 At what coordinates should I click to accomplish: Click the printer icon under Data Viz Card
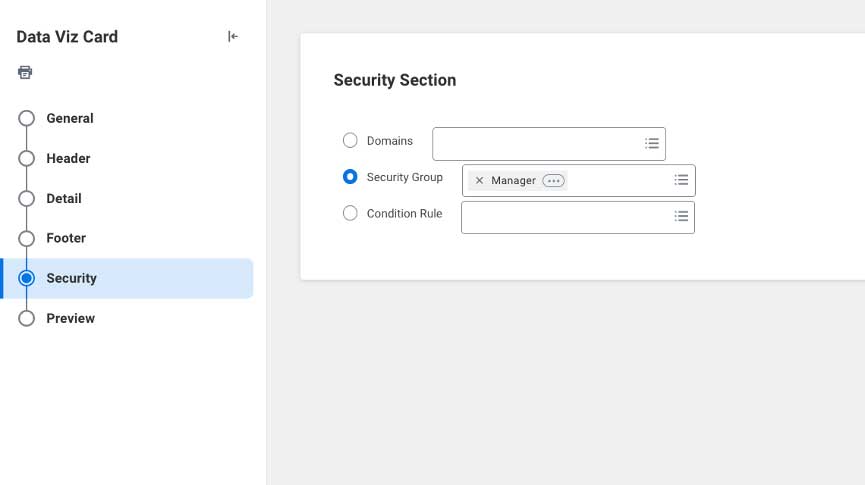click(25, 72)
